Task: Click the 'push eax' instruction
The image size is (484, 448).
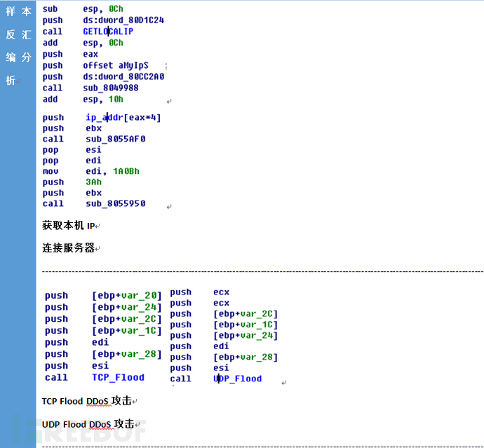Action: click(70, 54)
